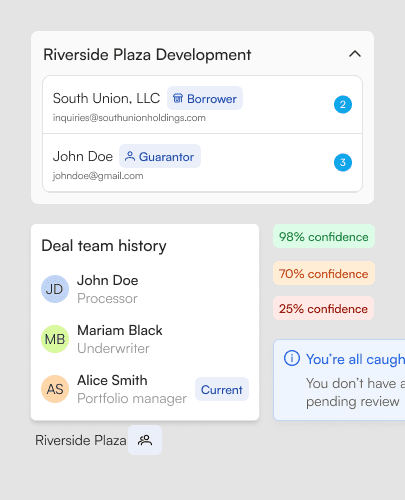405x500 pixels.
Task: Open the John Doe guarantor name
Action: pyautogui.click(x=83, y=156)
